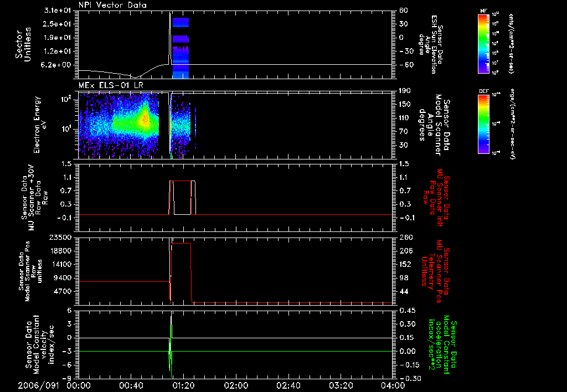Click the 9400 scanner position tick value

[63, 278]
